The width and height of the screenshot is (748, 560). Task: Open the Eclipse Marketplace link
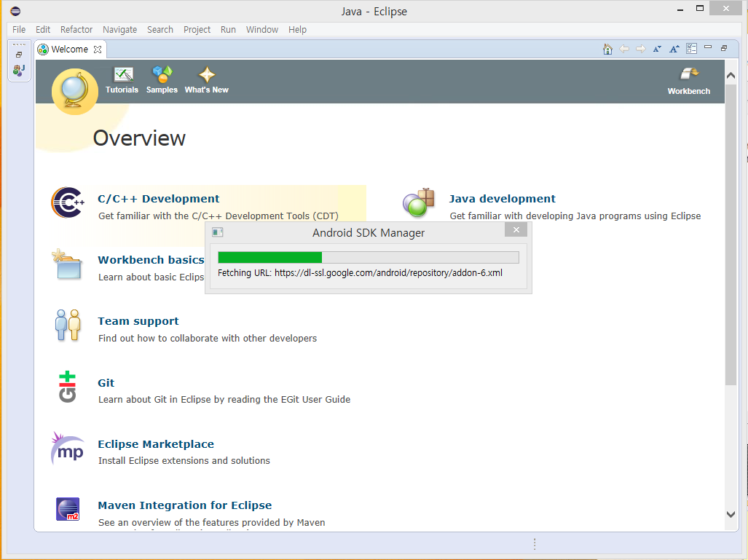pos(156,444)
